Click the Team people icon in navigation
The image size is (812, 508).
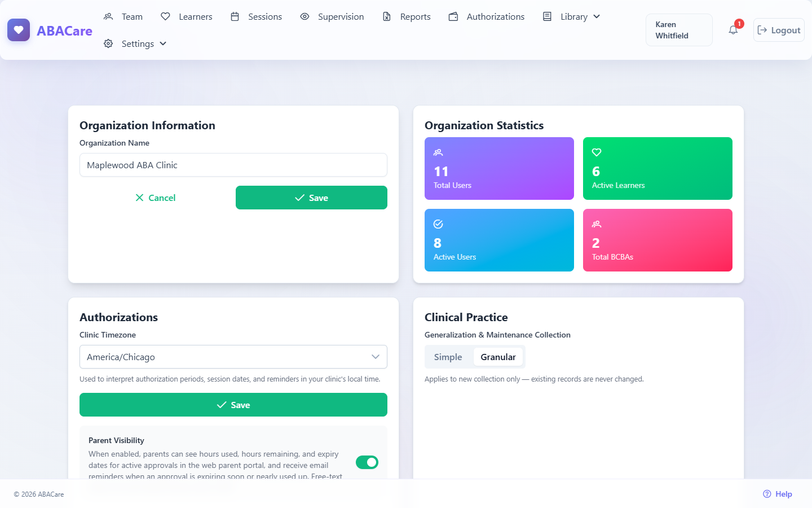pyautogui.click(x=108, y=16)
